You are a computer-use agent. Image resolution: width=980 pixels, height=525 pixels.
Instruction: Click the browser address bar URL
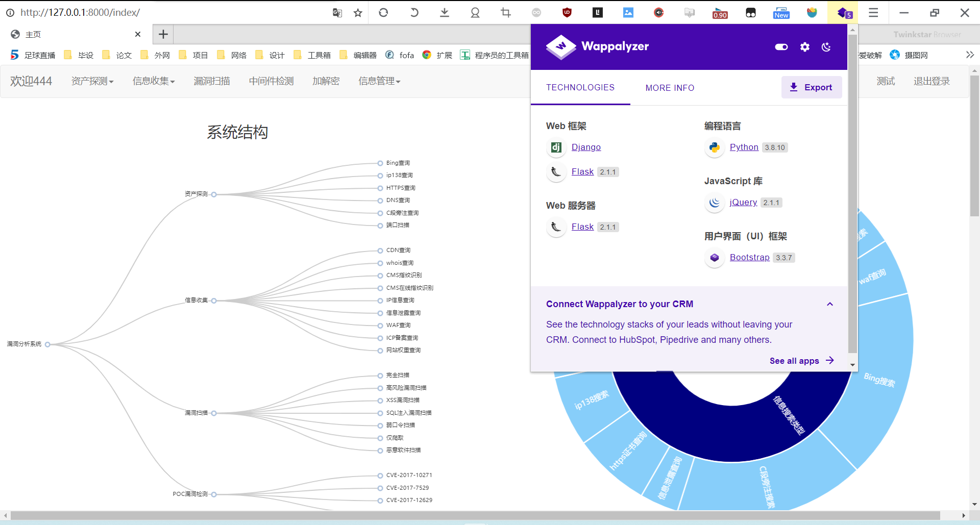(x=79, y=12)
